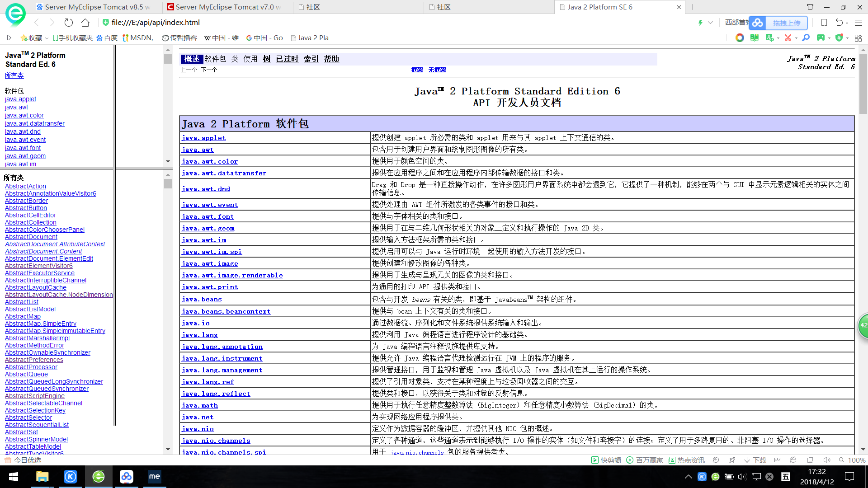Viewport: 868px width, 488px height.
Task: Open java.awt.event in packages table
Action: [210, 205]
